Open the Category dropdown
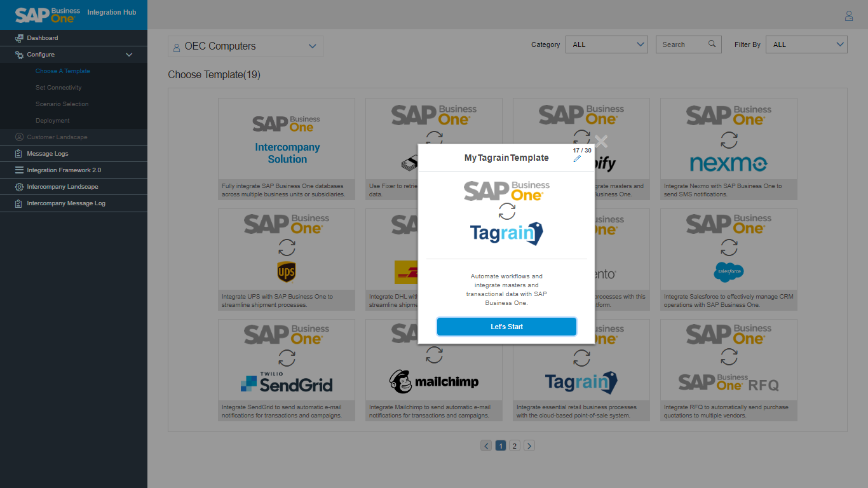 [x=606, y=44]
